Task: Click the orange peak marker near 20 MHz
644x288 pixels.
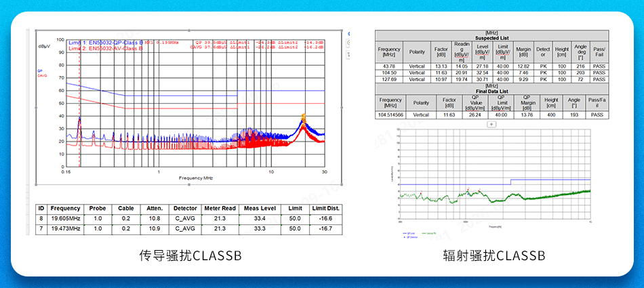Action: [x=304, y=117]
